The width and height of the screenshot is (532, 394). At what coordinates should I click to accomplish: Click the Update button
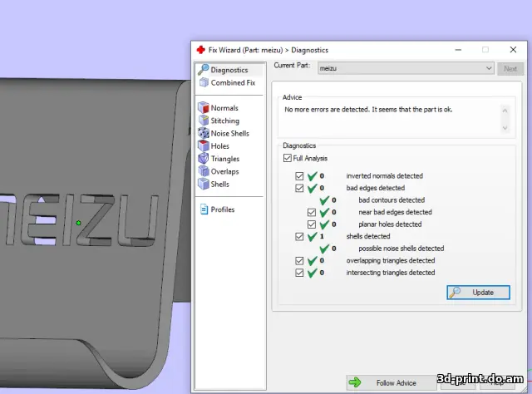pos(478,293)
